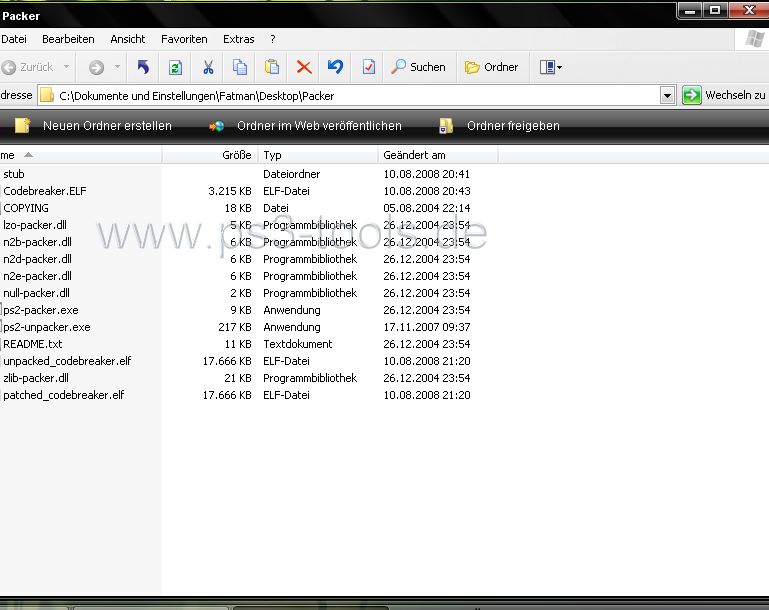Select null-packer.dll
This screenshot has width=769, height=610.
(x=36, y=293)
